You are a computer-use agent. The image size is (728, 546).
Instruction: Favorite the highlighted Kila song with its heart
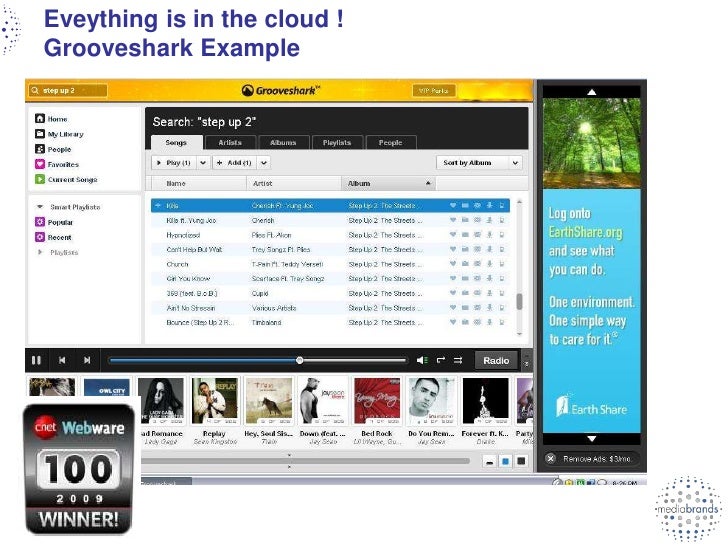[x=453, y=205]
